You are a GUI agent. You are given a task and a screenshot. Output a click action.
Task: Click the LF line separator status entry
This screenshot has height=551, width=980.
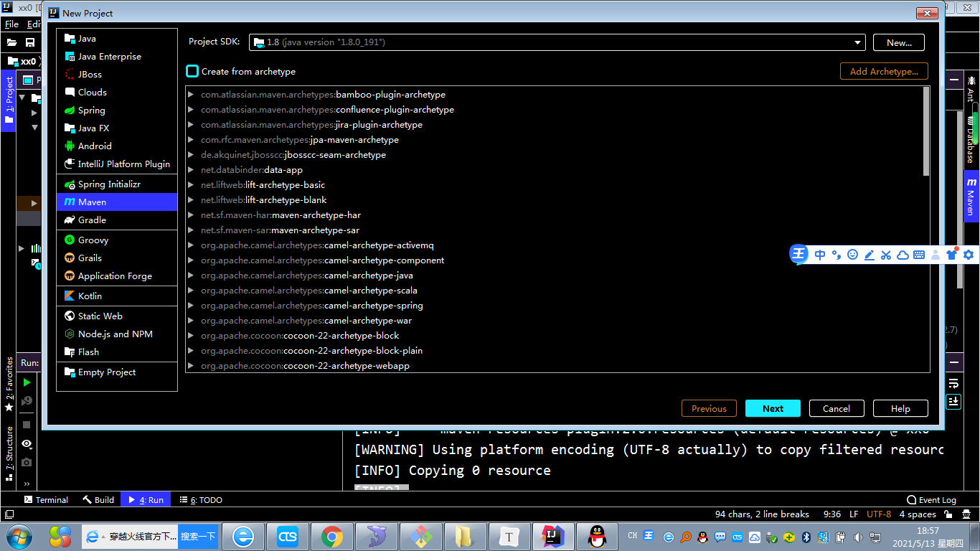click(x=854, y=514)
